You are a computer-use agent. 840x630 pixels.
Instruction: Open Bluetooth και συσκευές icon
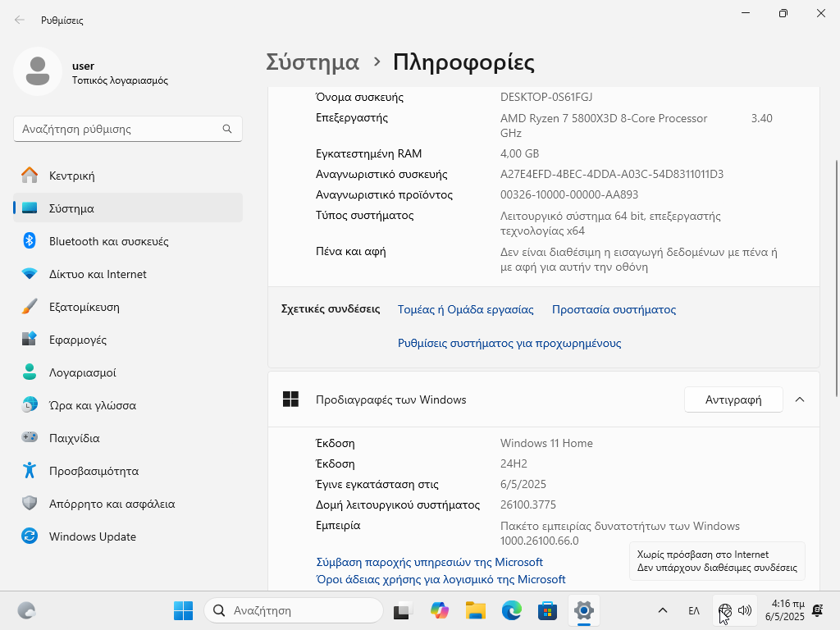coord(30,240)
